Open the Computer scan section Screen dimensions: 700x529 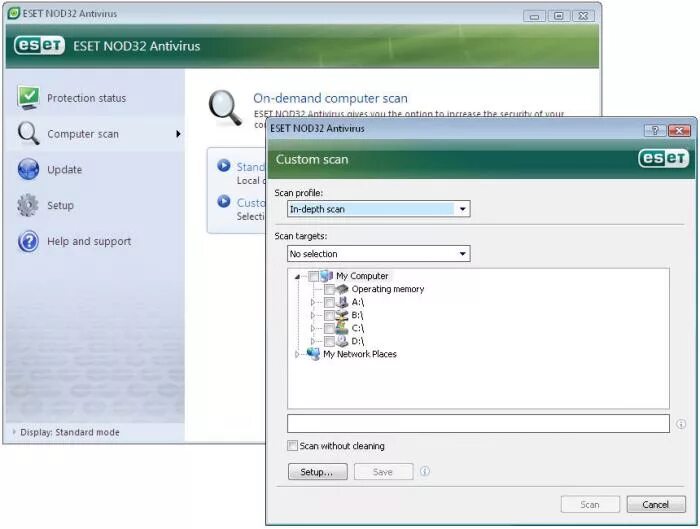(95, 133)
